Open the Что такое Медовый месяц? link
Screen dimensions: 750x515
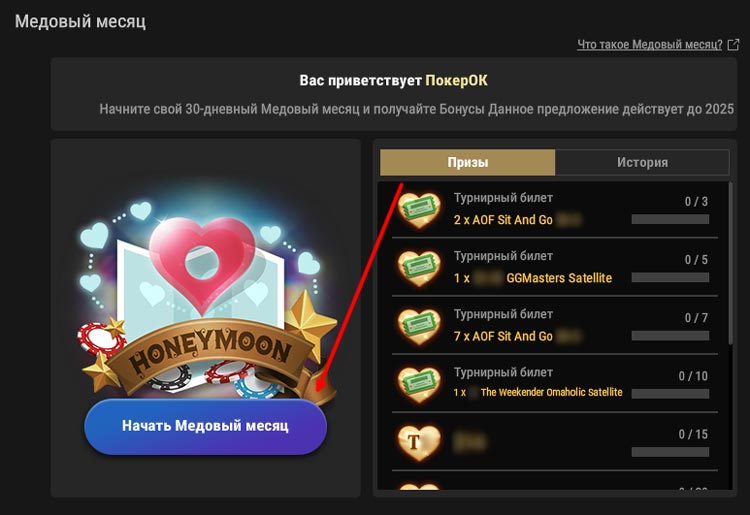[x=650, y=45]
